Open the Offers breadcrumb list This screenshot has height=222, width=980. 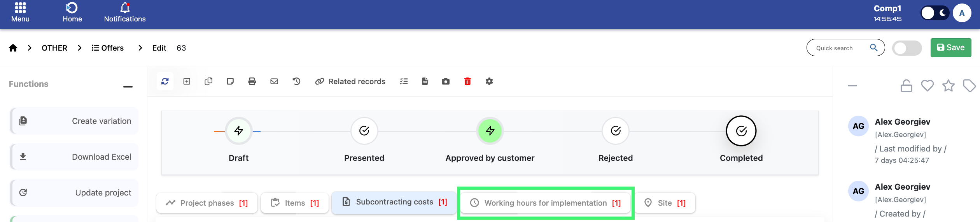(108, 48)
